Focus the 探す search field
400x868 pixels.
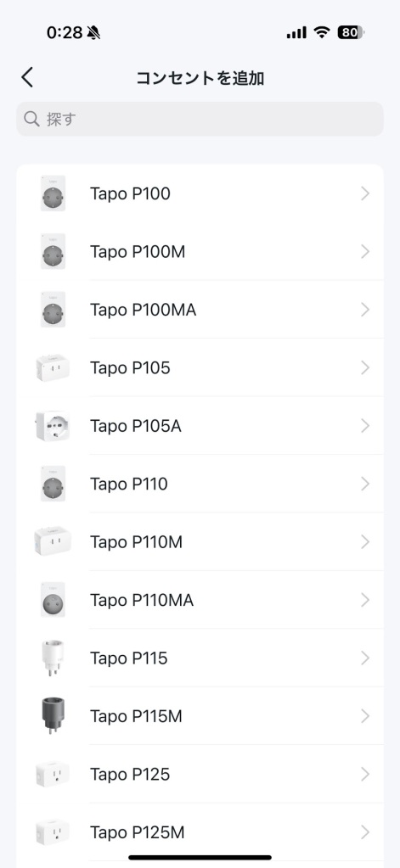pos(200,119)
